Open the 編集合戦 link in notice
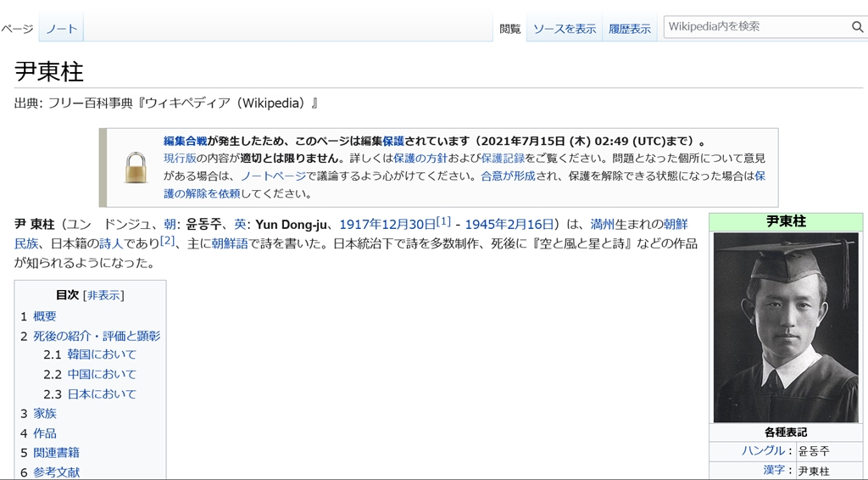868x480 pixels. click(185, 142)
